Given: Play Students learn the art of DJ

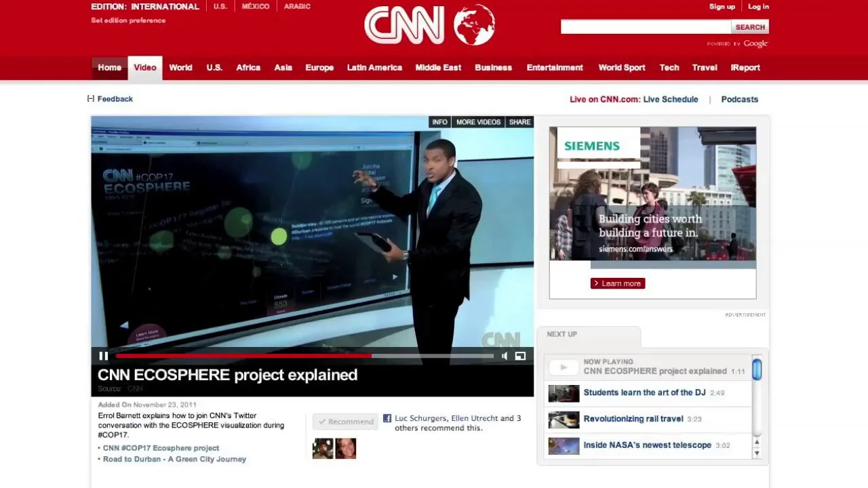Looking at the screenshot, I should 644,392.
